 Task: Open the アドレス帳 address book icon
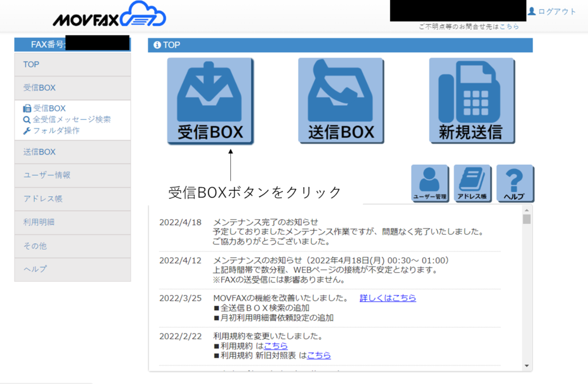tap(473, 183)
